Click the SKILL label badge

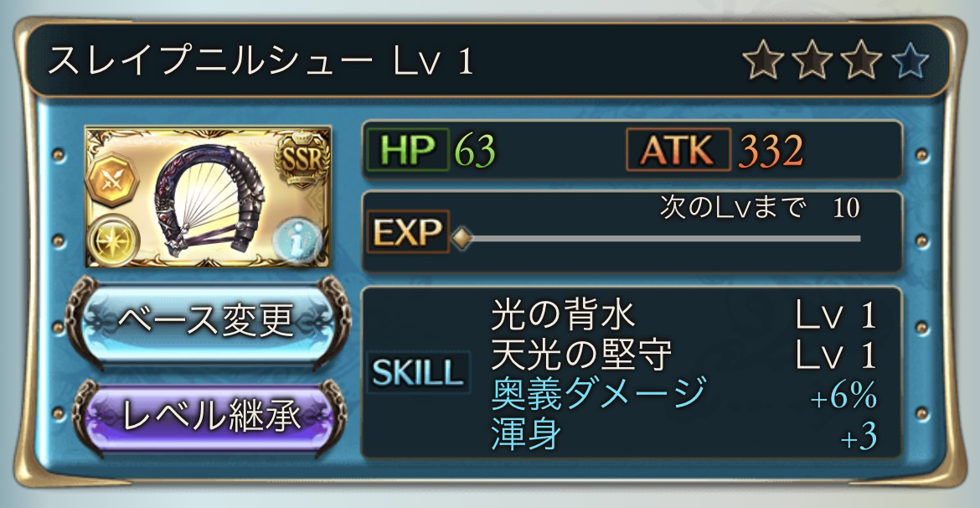point(418,373)
